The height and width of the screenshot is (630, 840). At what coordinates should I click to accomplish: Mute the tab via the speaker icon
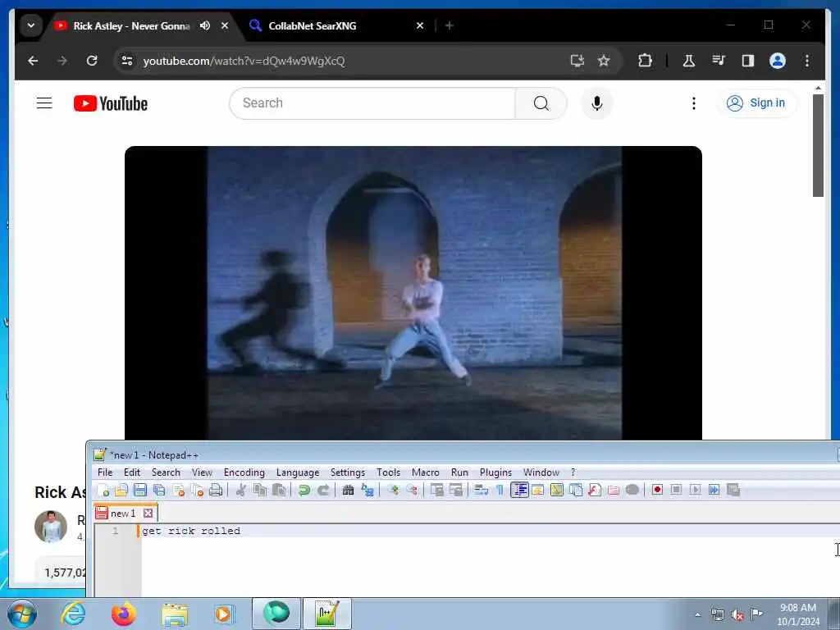[x=204, y=25]
